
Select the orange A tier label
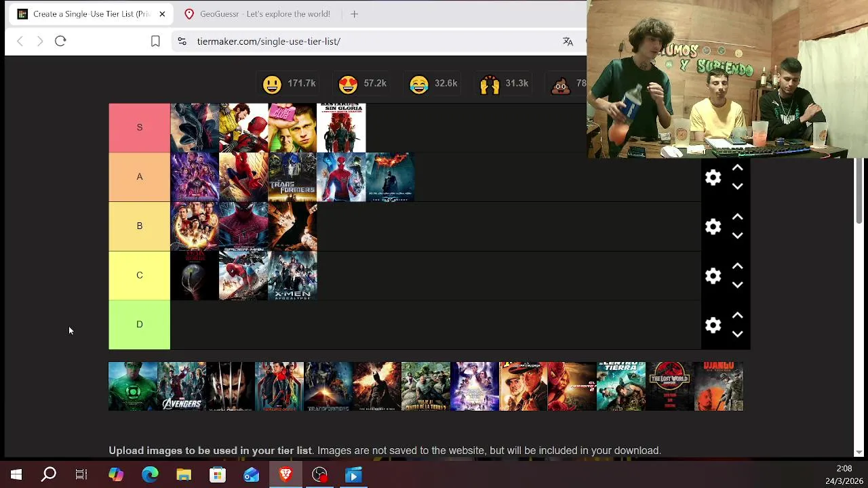pyautogui.click(x=140, y=177)
